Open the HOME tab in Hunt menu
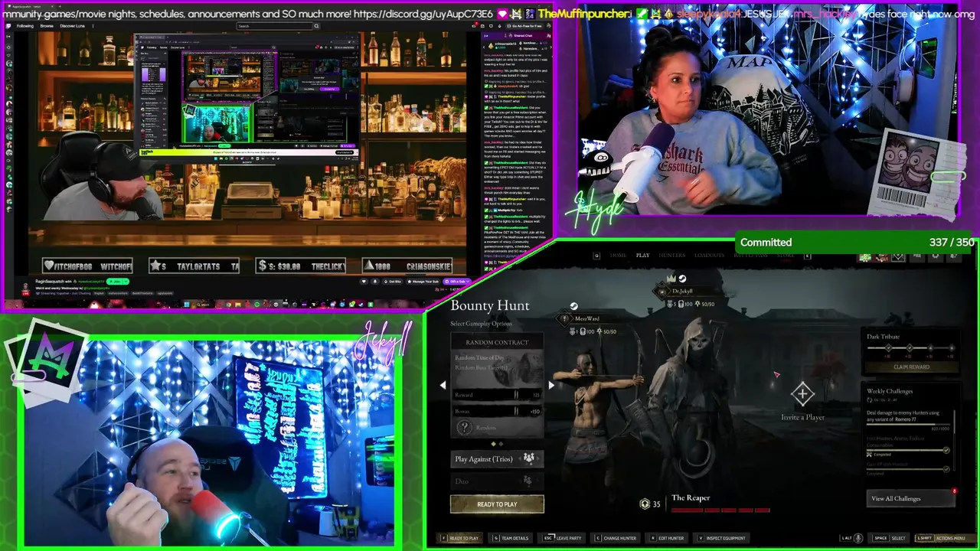 point(618,256)
